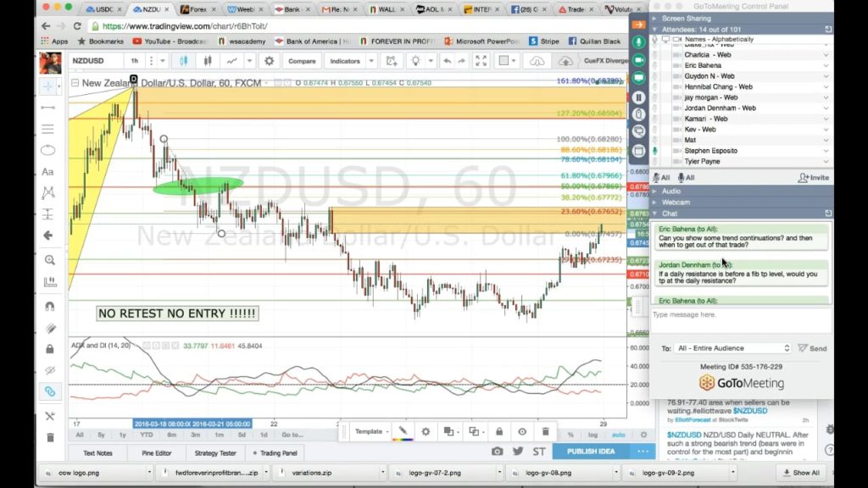Image resolution: width=868 pixels, height=488 pixels.
Task: Toggle the log scale option
Action: pyautogui.click(x=593, y=435)
